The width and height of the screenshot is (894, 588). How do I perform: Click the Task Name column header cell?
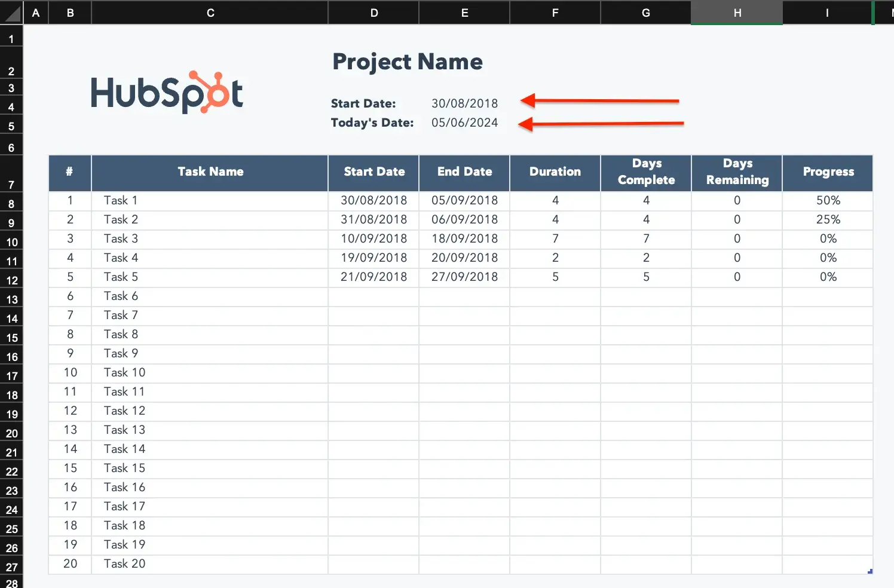click(210, 172)
